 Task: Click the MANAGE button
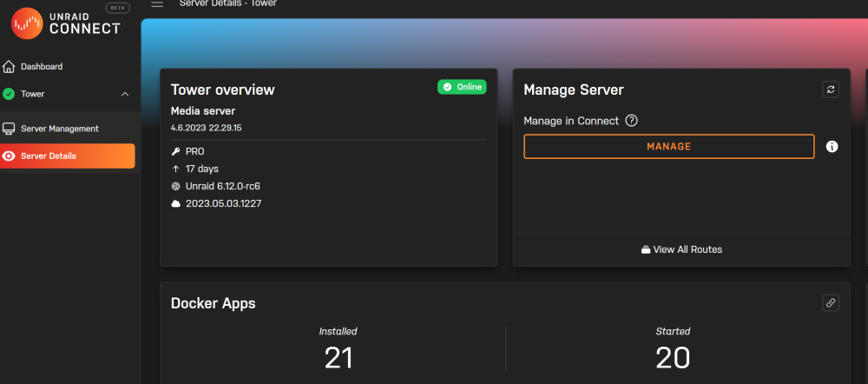pyautogui.click(x=668, y=146)
